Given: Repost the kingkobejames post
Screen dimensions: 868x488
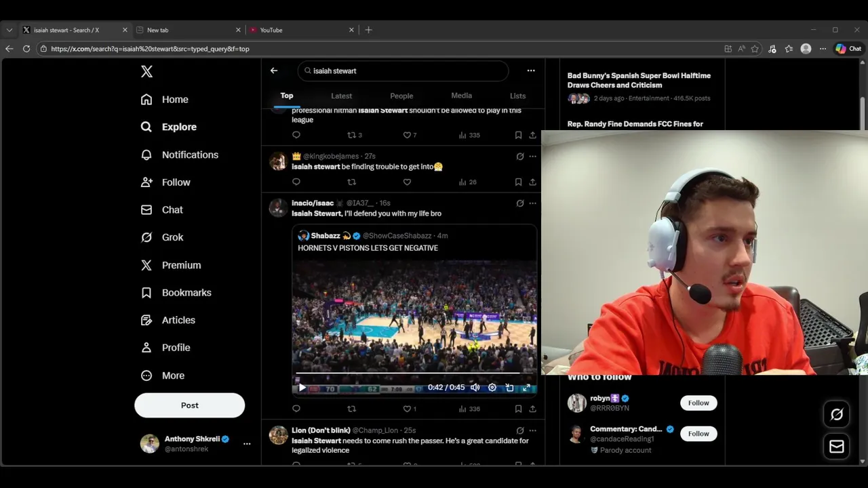Looking at the screenshot, I should point(351,182).
